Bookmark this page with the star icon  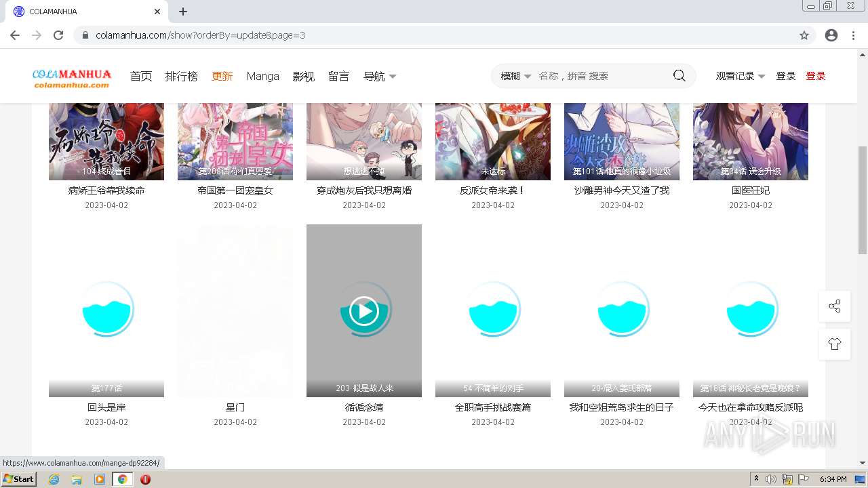[804, 35]
